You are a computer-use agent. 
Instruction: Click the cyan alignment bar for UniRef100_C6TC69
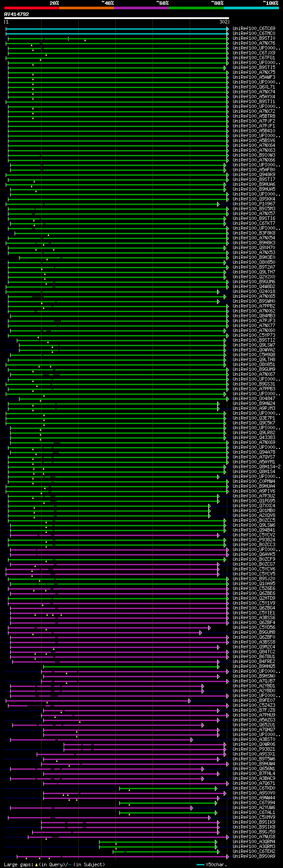(117, 29)
